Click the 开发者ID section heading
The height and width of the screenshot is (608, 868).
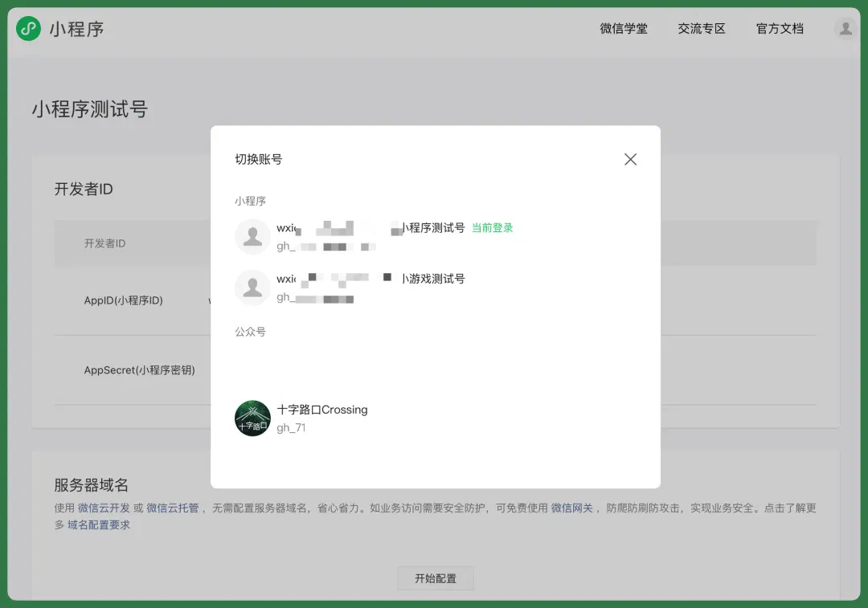pos(84,190)
